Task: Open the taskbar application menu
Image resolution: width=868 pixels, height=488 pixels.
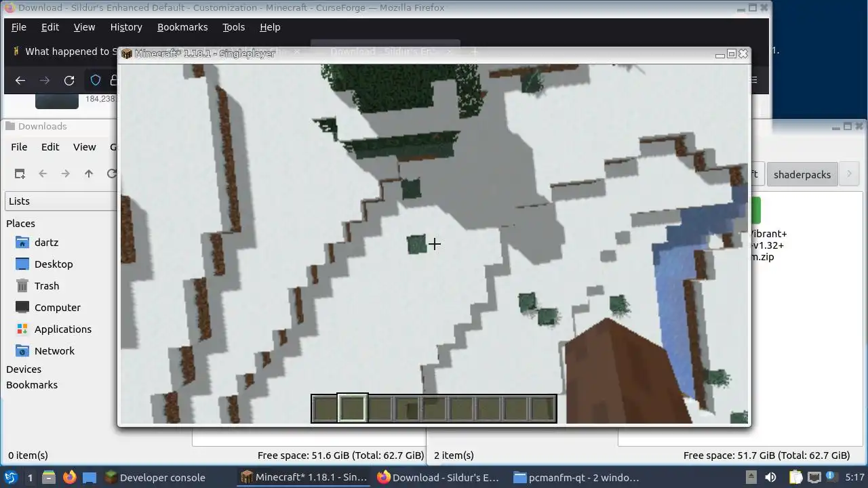Action: [x=11, y=477]
